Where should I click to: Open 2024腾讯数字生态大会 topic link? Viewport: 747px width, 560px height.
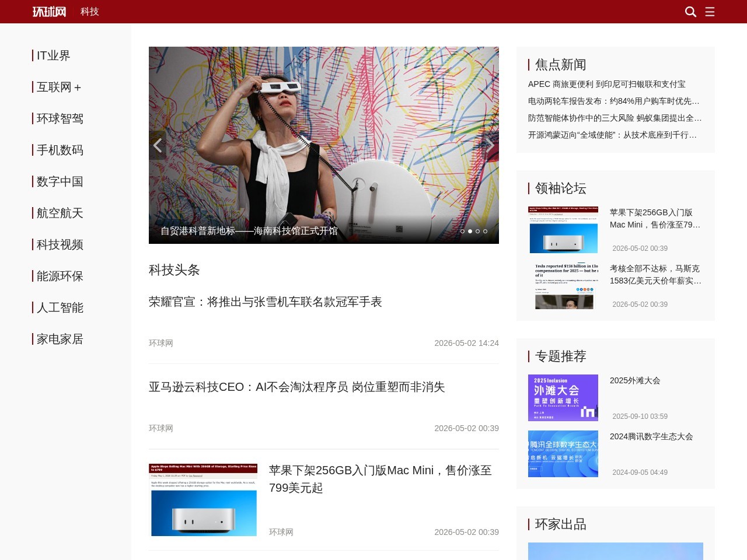651,436
